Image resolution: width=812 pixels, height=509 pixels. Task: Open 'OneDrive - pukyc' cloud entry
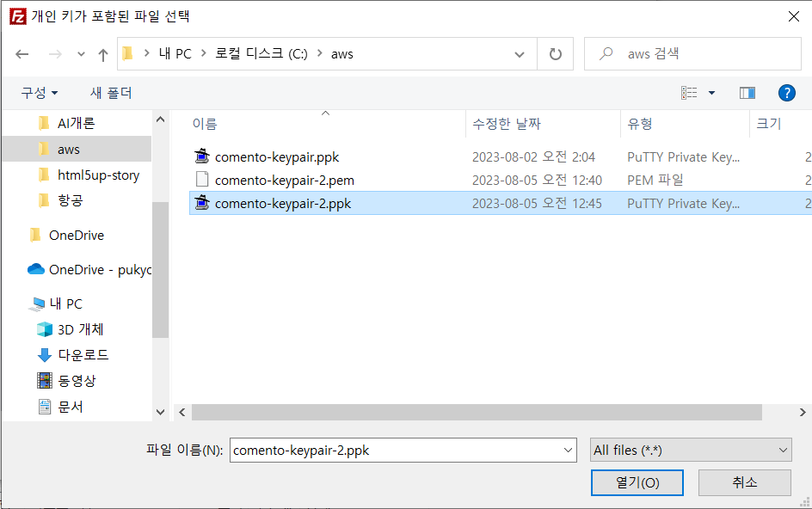pos(101,270)
